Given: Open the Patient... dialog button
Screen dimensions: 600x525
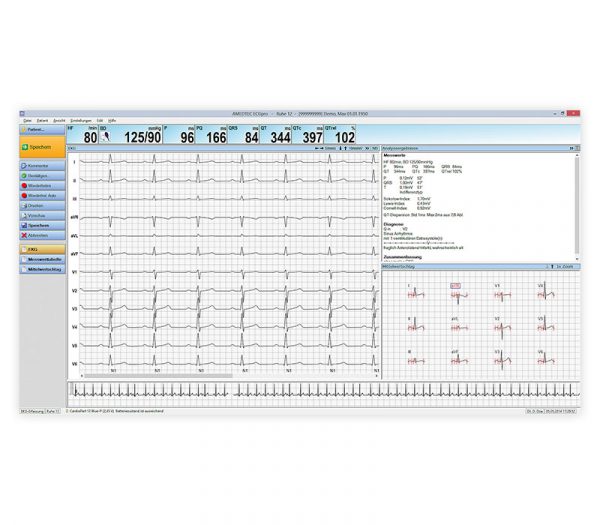Looking at the screenshot, I should [42, 130].
